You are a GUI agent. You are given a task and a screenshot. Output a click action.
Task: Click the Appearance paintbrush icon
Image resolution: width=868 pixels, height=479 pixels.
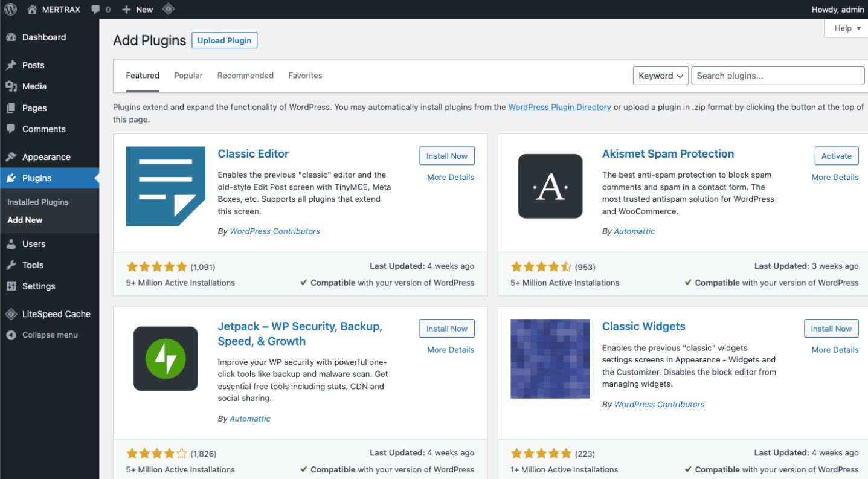pyautogui.click(x=11, y=157)
